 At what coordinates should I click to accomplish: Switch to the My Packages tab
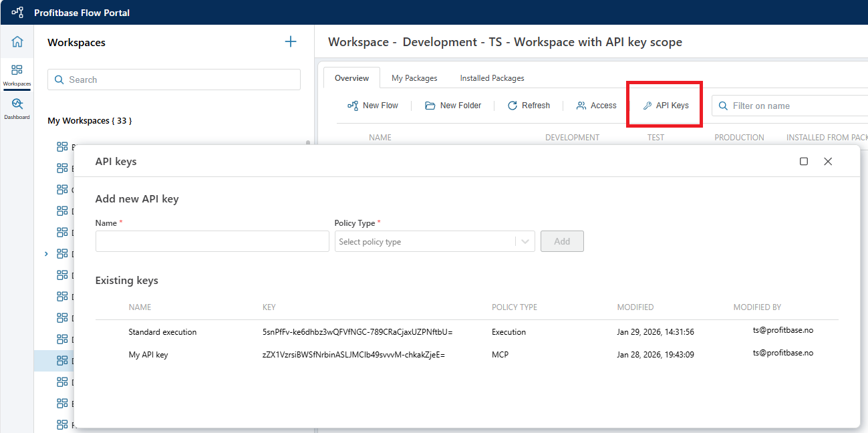click(414, 78)
